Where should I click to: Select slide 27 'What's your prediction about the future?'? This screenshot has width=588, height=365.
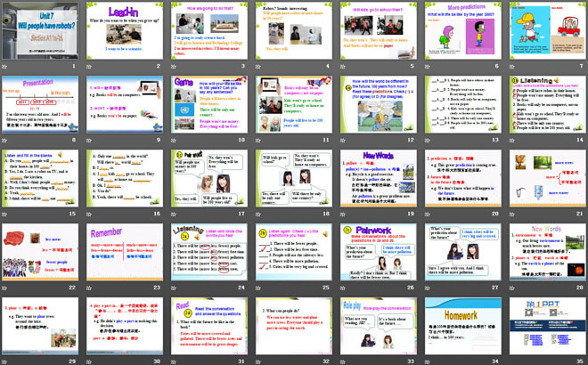pos(463,252)
